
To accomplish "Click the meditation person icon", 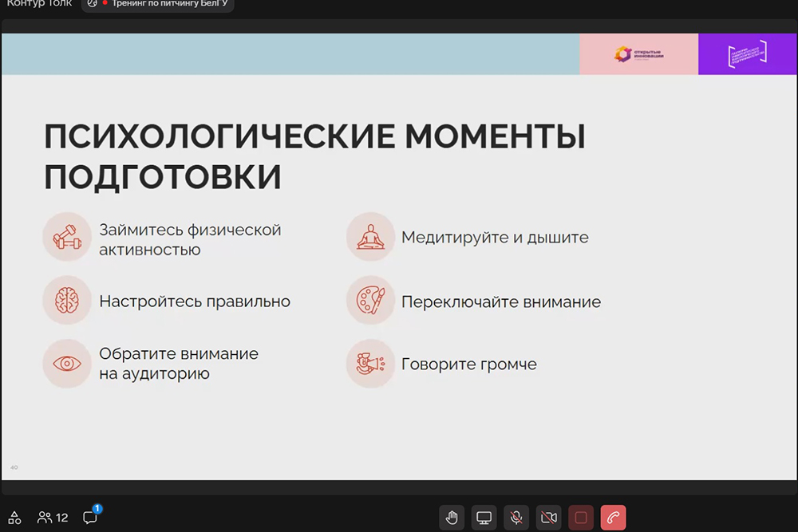I will pyautogui.click(x=370, y=237).
